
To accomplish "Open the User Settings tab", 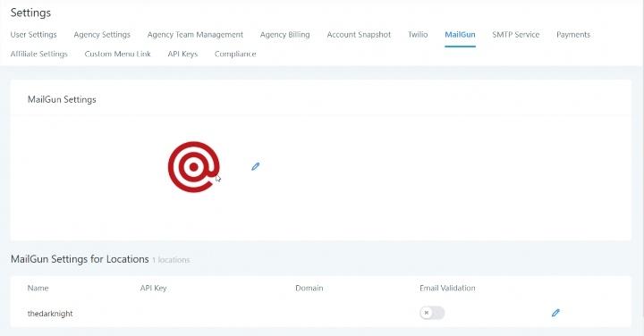I will tap(34, 35).
